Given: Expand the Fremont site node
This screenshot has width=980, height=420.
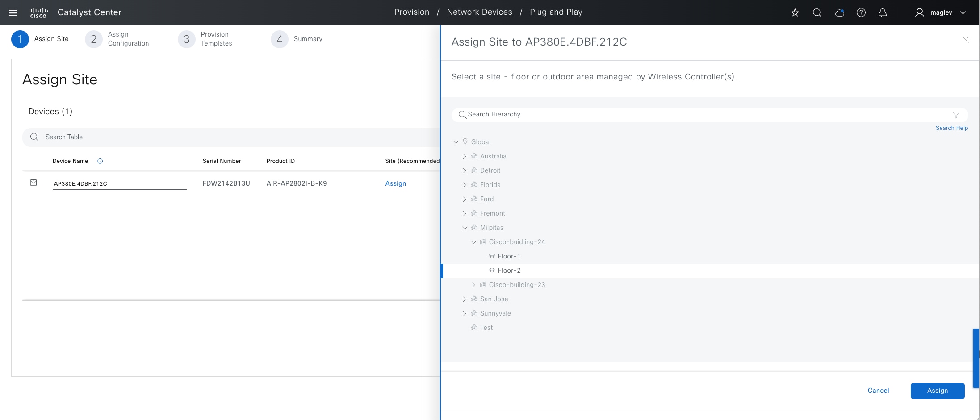Looking at the screenshot, I should [x=465, y=213].
